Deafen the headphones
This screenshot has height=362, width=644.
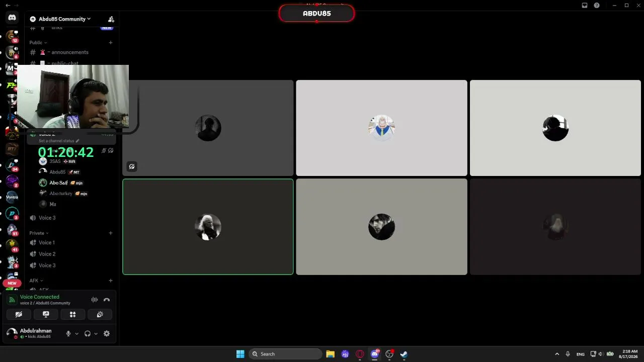[88, 333]
